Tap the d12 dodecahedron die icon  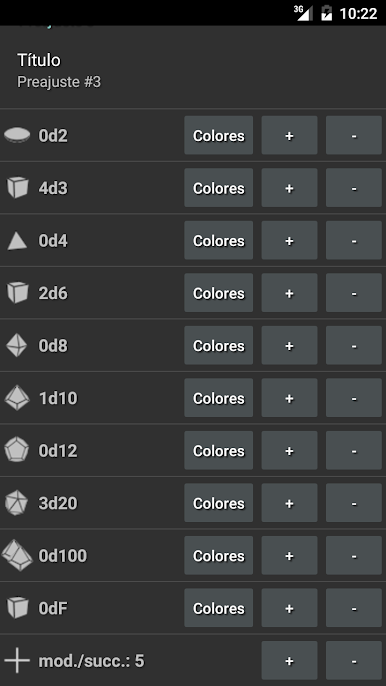click(17, 450)
